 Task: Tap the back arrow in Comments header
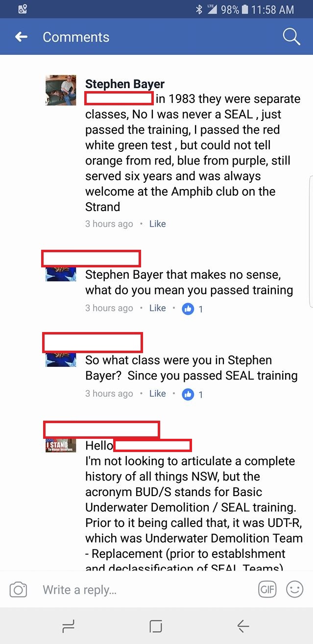click(21, 37)
